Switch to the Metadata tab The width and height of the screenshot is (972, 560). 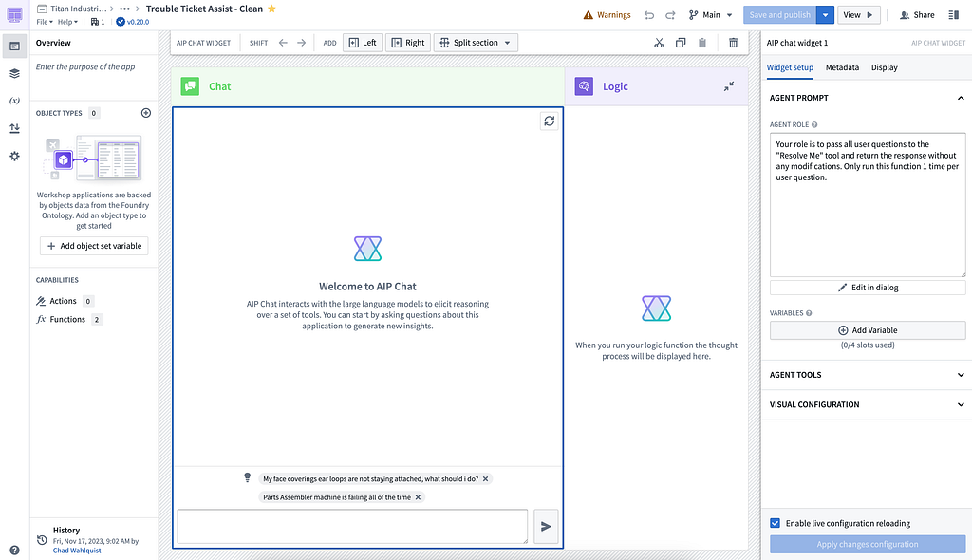[842, 67]
